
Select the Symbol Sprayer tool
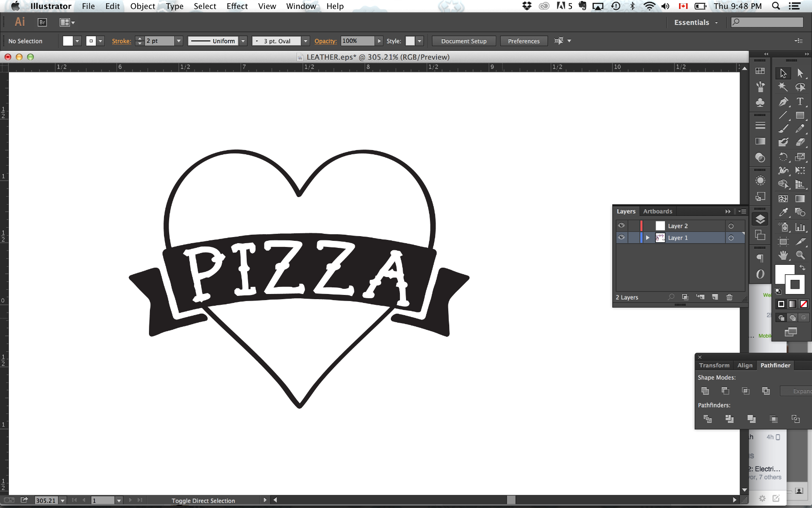783,227
